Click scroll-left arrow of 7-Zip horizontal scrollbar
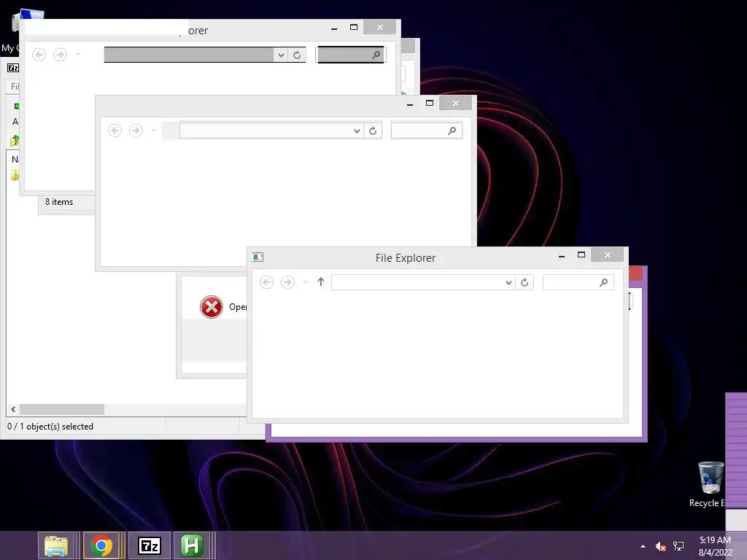The height and width of the screenshot is (560, 747). coord(13,410)
